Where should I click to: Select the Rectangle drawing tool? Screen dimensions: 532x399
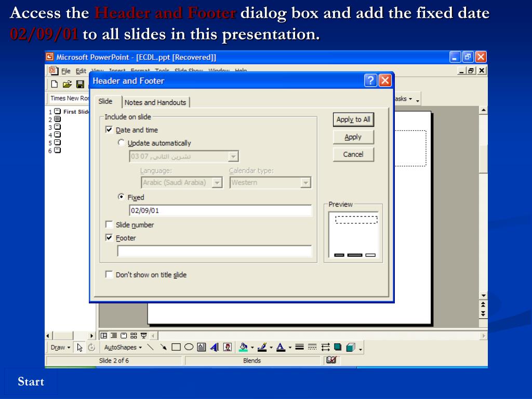[x=176, y=347]
